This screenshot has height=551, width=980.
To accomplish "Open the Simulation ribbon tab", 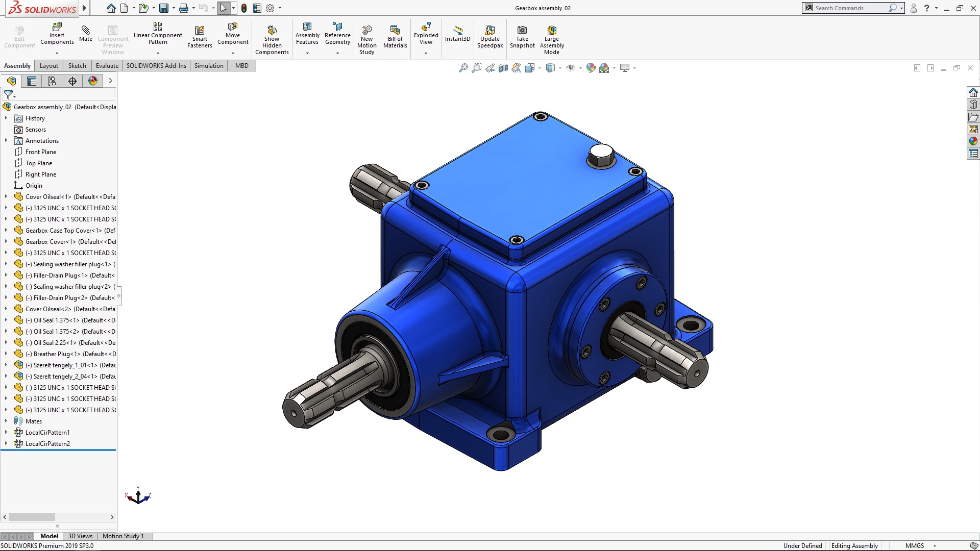I will (x=209, y=65).
